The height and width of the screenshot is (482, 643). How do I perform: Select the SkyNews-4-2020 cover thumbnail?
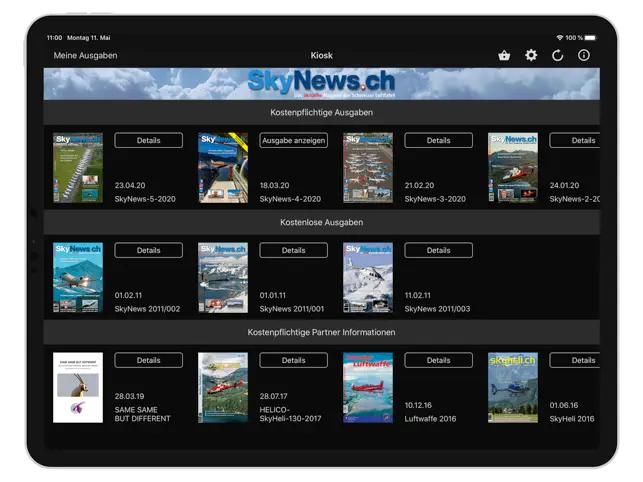point(223,167)
